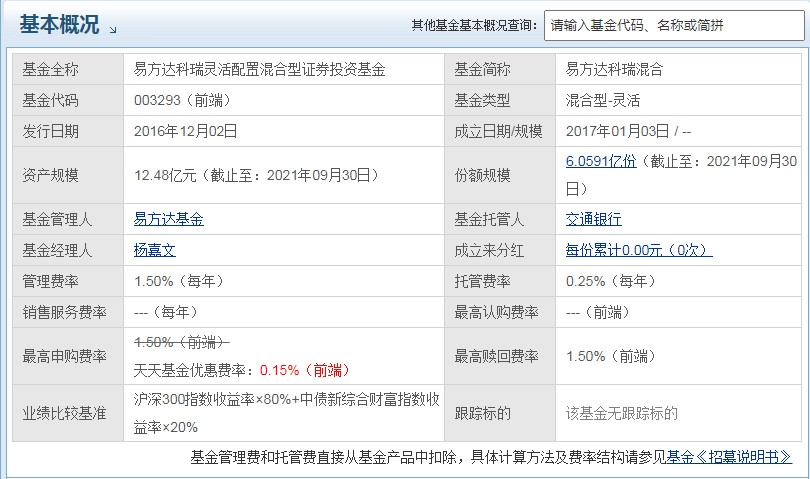Open the 基金《招募说明书》 prospectus link
The width and height of the screenshot is (810, 479).
click(729, 457)
